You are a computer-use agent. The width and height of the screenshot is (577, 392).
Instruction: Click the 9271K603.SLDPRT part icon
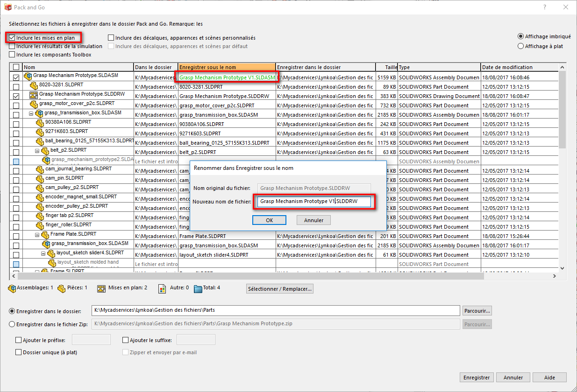click(40, 132)
